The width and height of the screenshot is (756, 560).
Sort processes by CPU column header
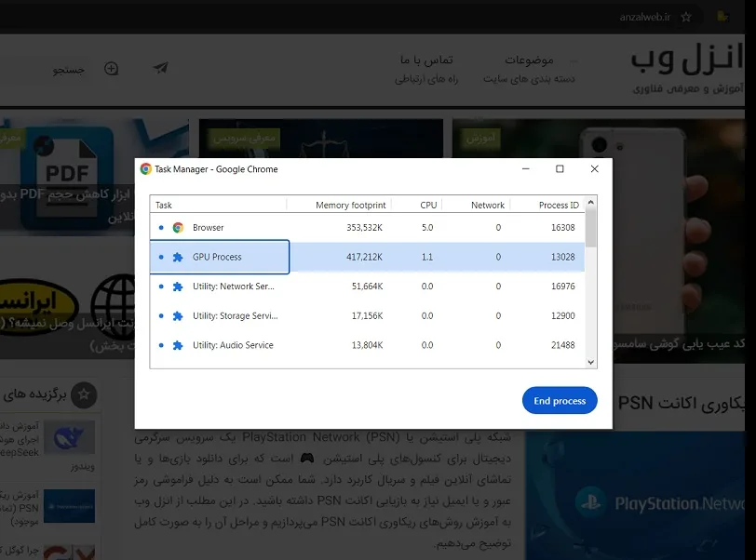428,205
